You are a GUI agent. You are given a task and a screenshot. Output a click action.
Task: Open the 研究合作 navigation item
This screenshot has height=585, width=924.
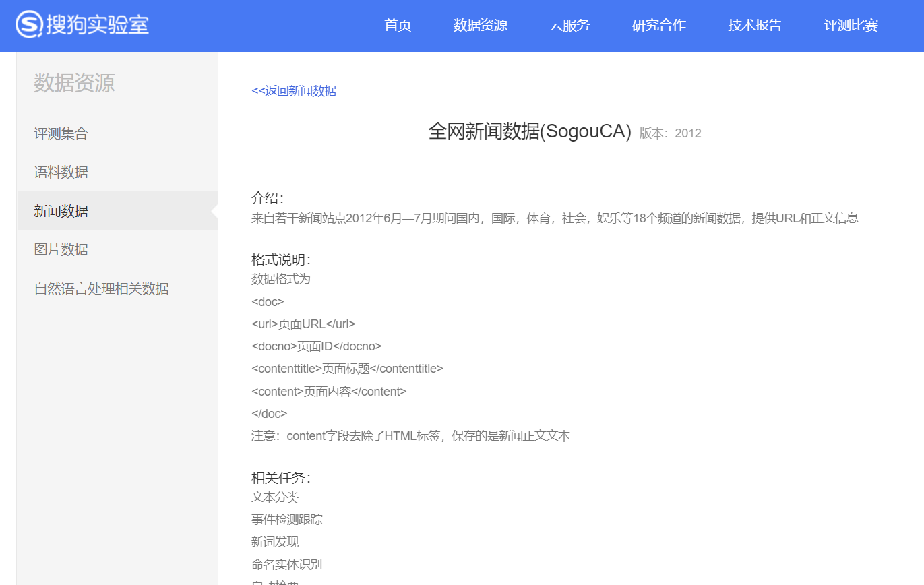pos(659,26)
